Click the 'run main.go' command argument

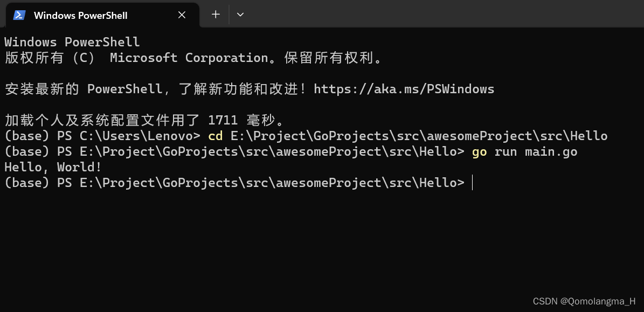pyautogui.click(x=536, y=152)
